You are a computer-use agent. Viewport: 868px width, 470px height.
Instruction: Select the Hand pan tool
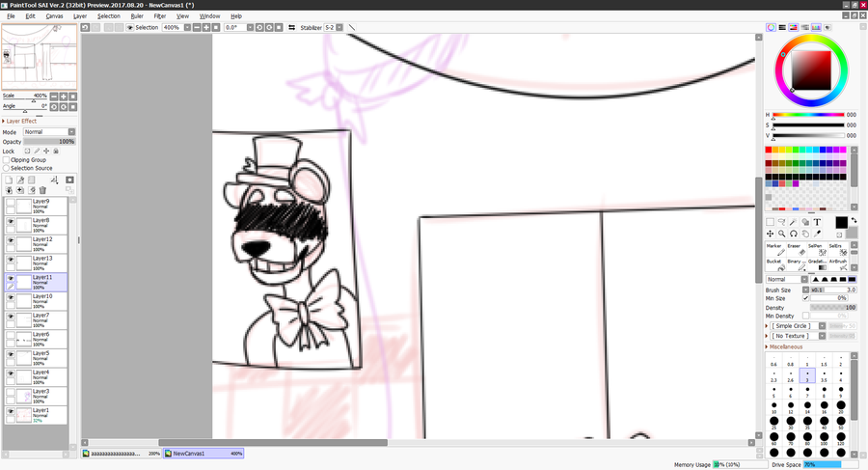coord(805,234)
